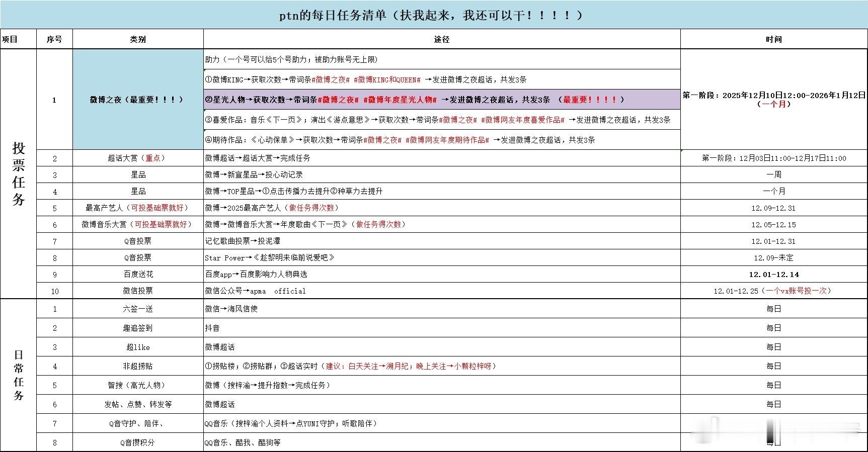
Task: Select 'Q音守护、陪伴、' category cell
Action: point(138,423)
